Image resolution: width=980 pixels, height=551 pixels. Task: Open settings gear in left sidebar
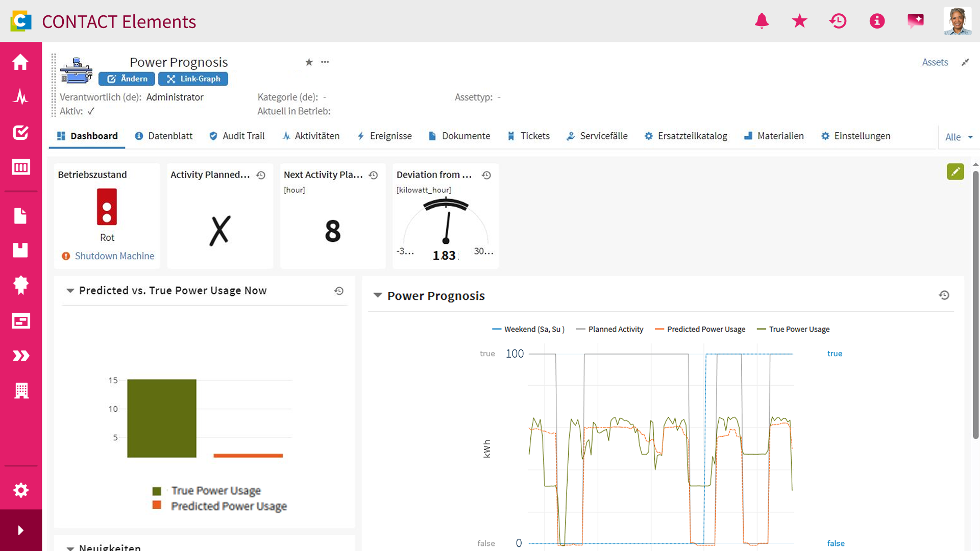[20, 490]
